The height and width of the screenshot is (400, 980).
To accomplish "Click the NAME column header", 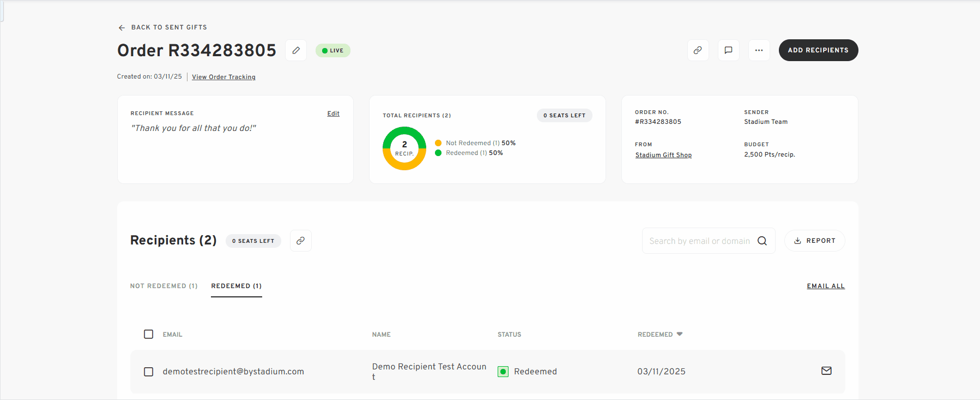I will 381,335.
